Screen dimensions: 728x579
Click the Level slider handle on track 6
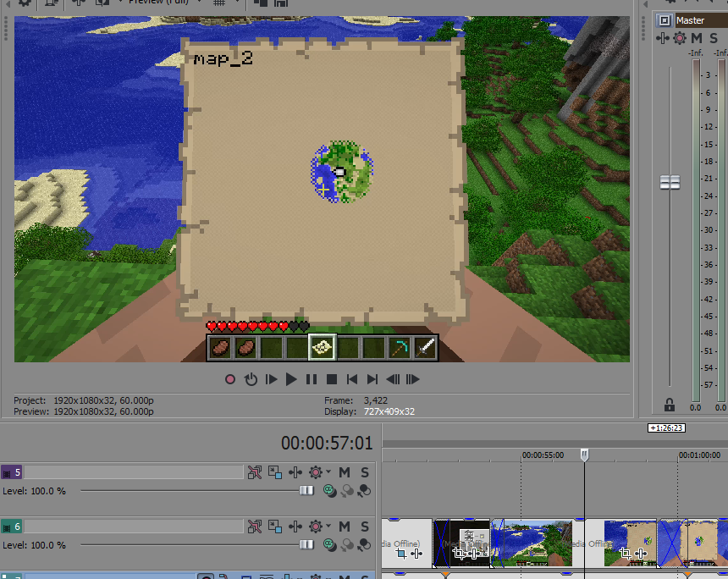point(306,544)
